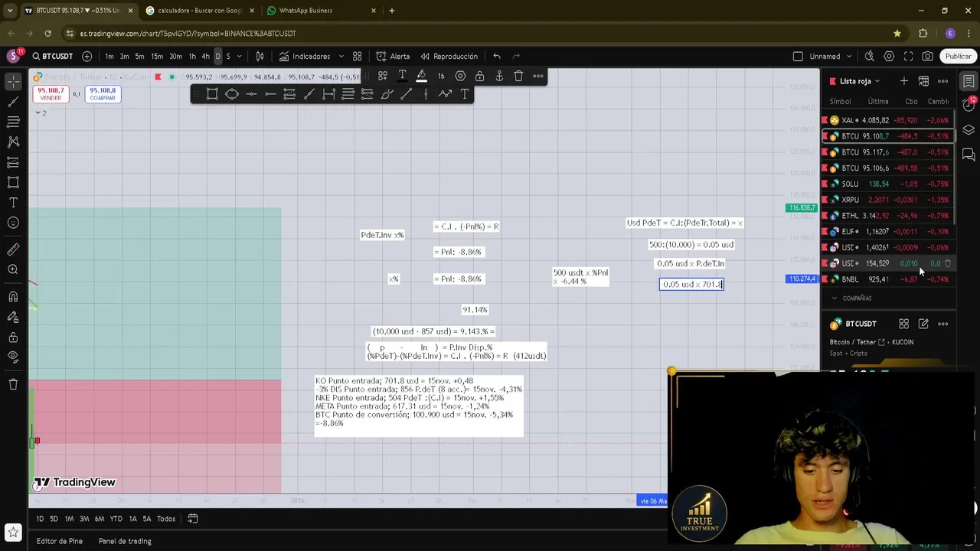
Task: Click the COMPRAR buy button
Action: [103, 93]
